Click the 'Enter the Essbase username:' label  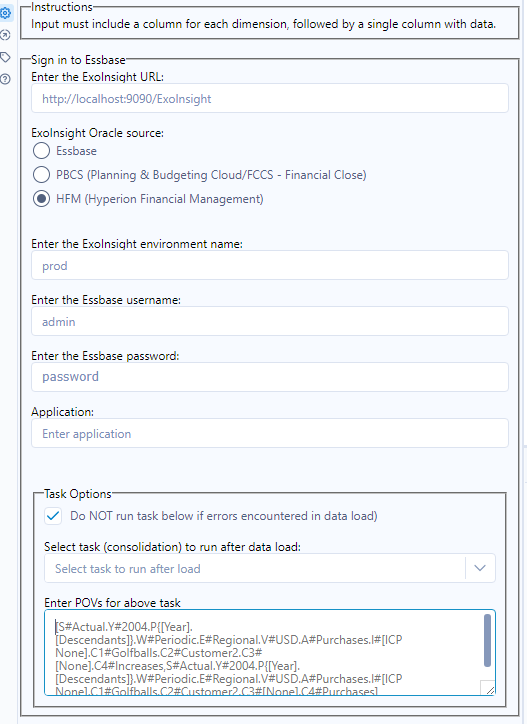pyautogui.click(x=106, y=300)
